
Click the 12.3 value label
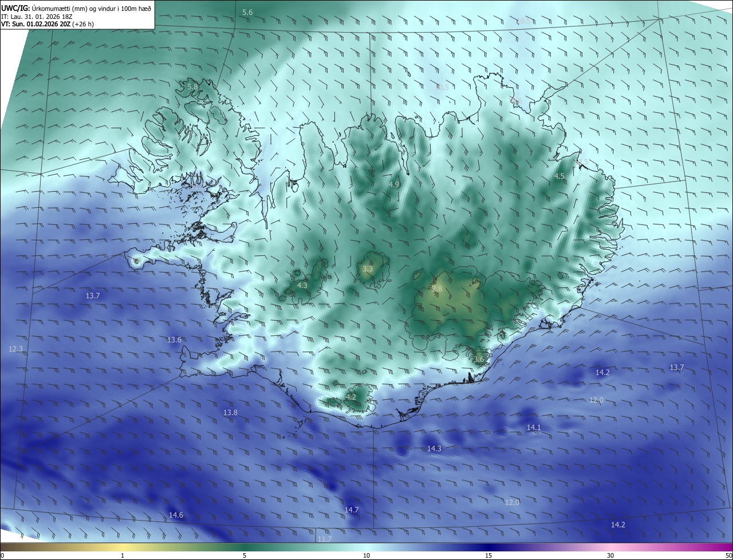[x=16, y=349]
